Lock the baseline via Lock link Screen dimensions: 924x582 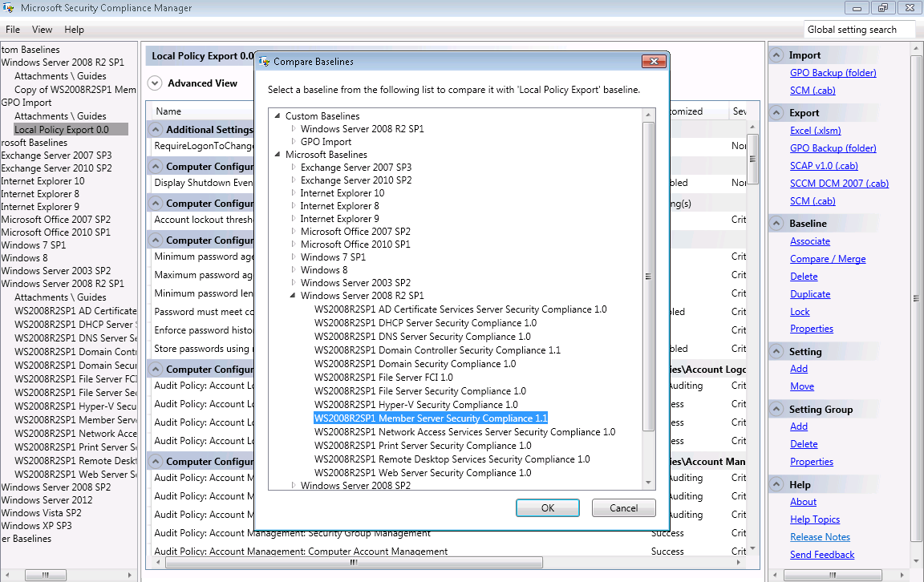point(800,312)
